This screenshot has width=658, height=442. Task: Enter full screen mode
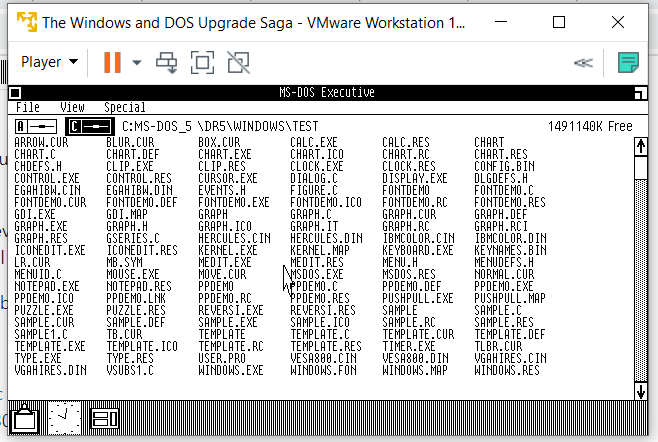[202, 63]
